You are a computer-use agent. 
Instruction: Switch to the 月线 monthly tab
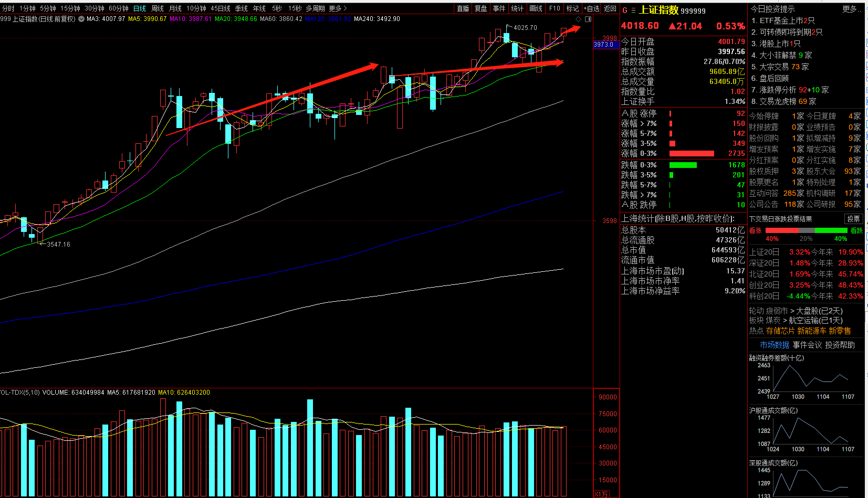click(x=175, y=8)
